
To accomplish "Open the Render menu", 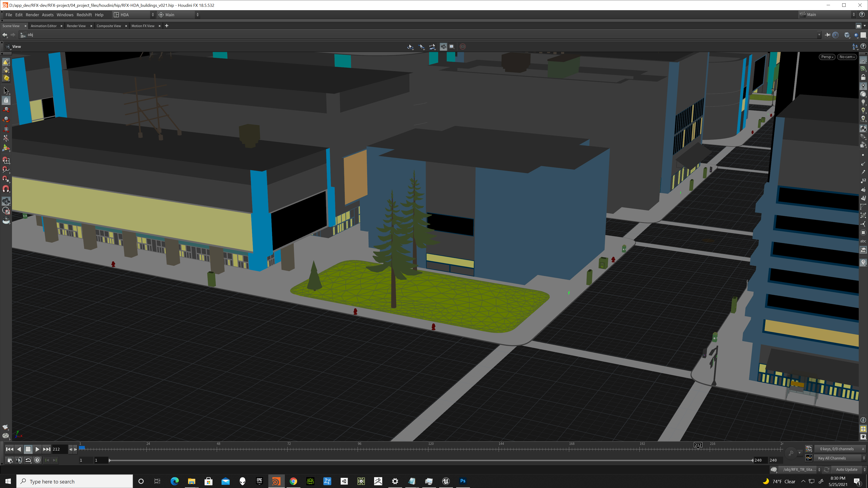I will tap(32, 15).
